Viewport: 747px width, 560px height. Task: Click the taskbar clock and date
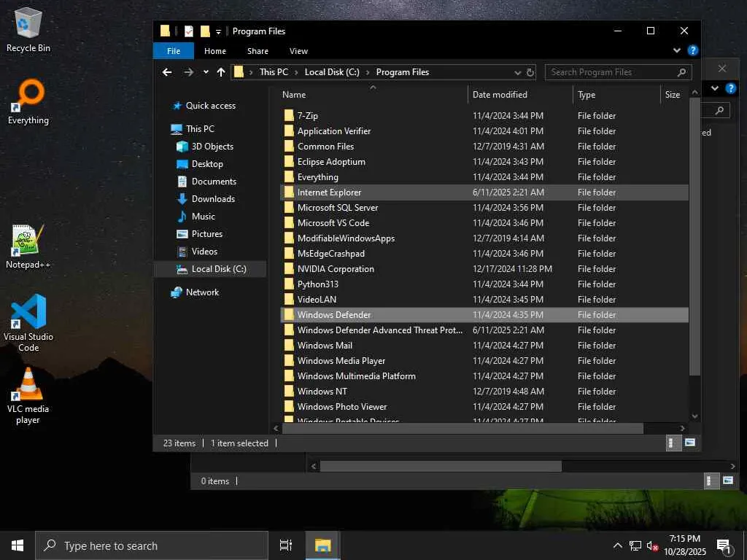tap(684, 545)
